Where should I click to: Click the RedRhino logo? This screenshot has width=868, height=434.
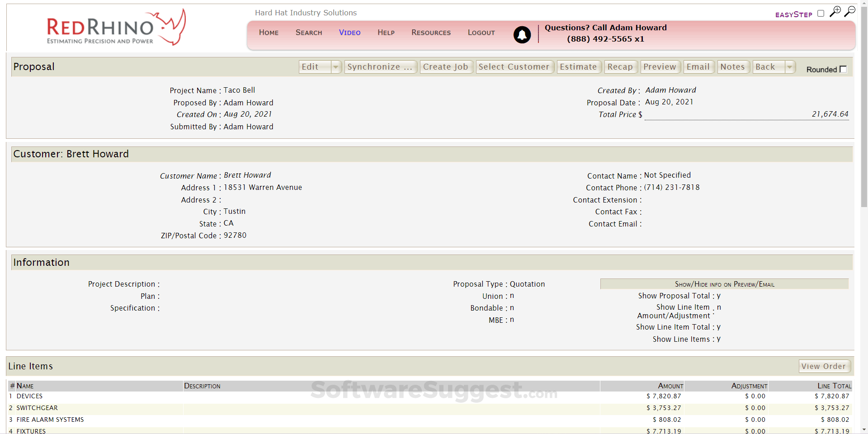click(x=116, y=27)
